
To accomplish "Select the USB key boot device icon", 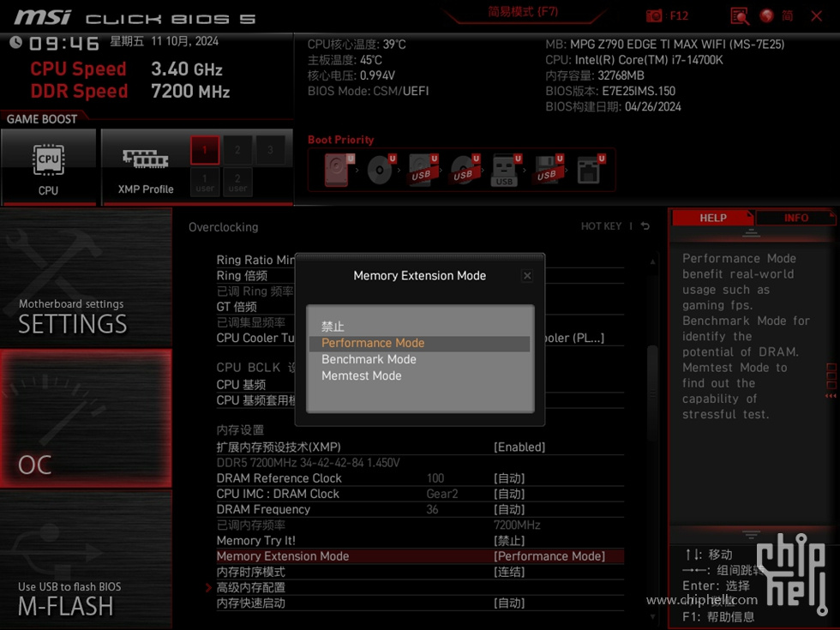I will pos(506,170).
